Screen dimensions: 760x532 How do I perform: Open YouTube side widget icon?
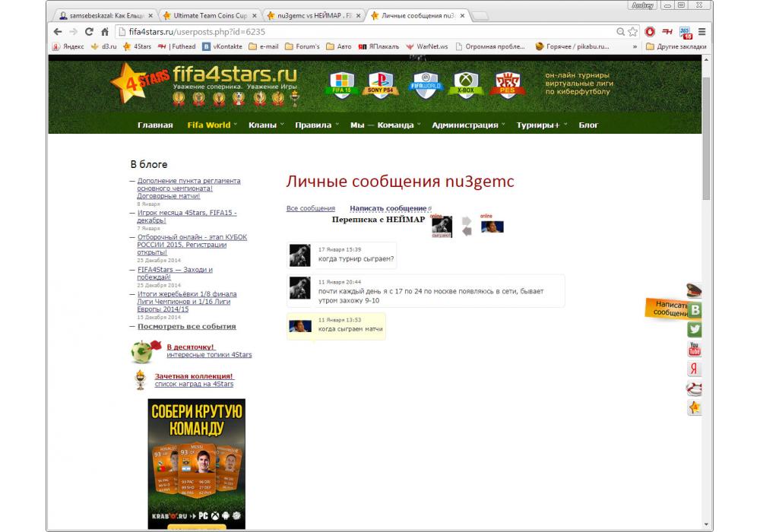click(695, 349)
